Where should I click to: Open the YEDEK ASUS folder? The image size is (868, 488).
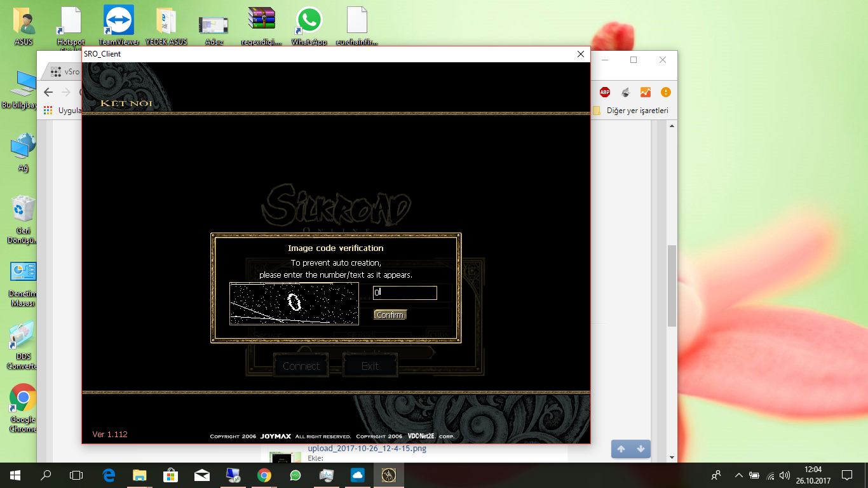click(x=166, y=27)
